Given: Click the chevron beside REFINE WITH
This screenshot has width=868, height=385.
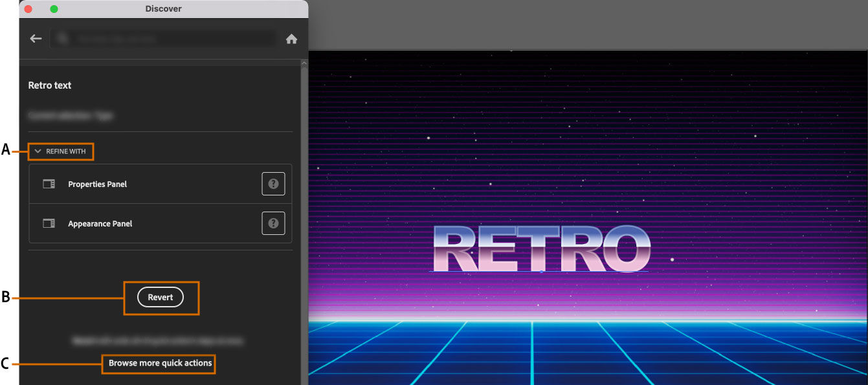Looking at the screenshot, I should coord(38,151).
